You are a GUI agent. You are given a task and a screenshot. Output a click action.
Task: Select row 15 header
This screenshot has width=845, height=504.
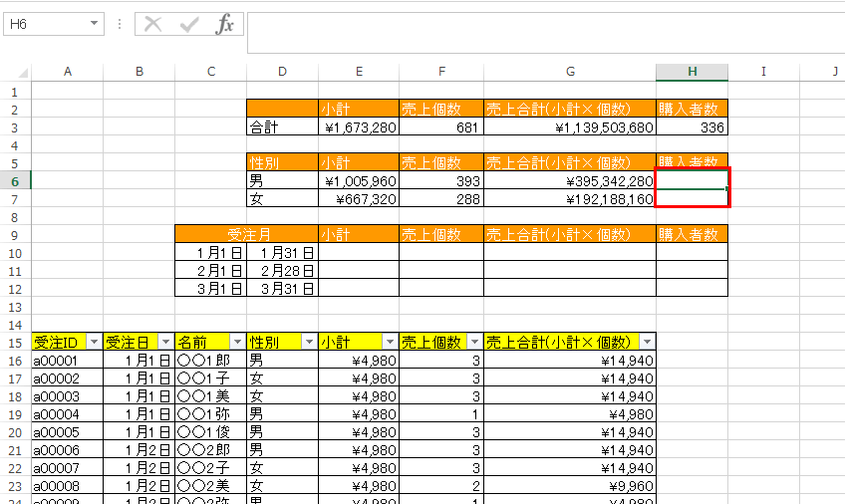(16, 342)
